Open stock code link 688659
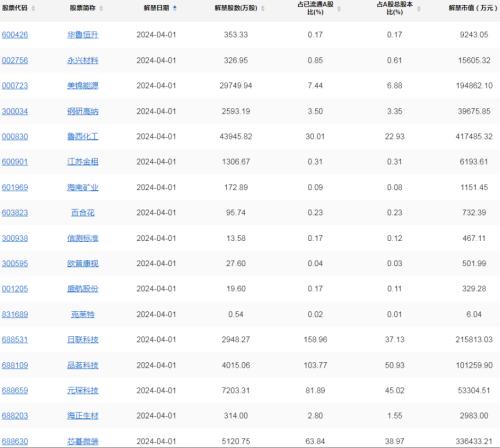Screen dimensions: 500x448 15,390
